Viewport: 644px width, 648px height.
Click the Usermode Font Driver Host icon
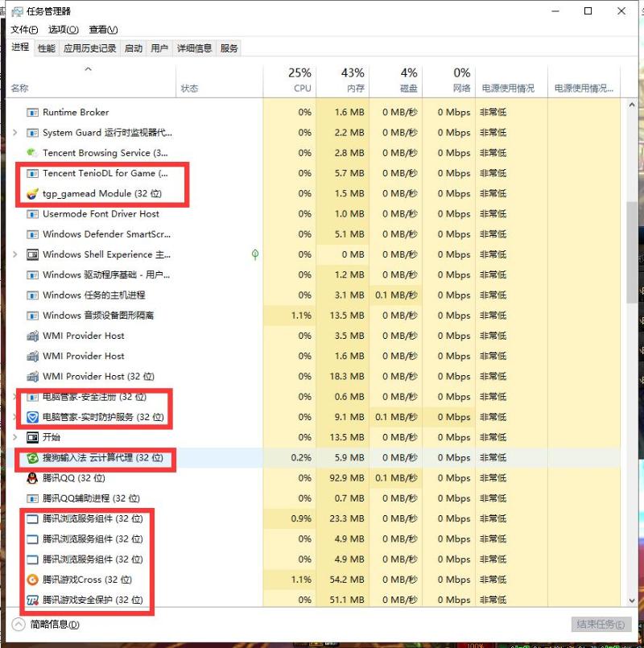click(x=32, y=214)
